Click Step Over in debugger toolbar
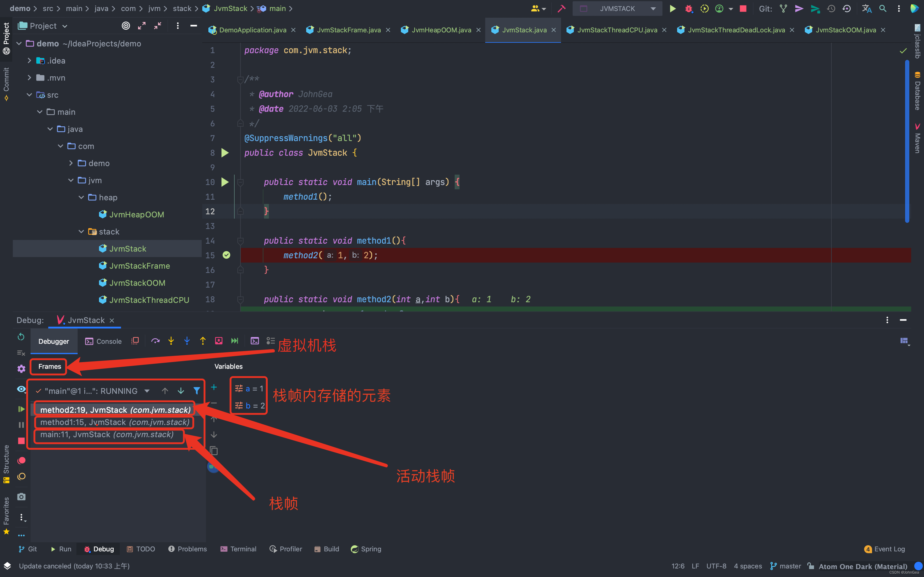Image resolution: width=924 pixels, height=577 pixels. coord(155,341)
